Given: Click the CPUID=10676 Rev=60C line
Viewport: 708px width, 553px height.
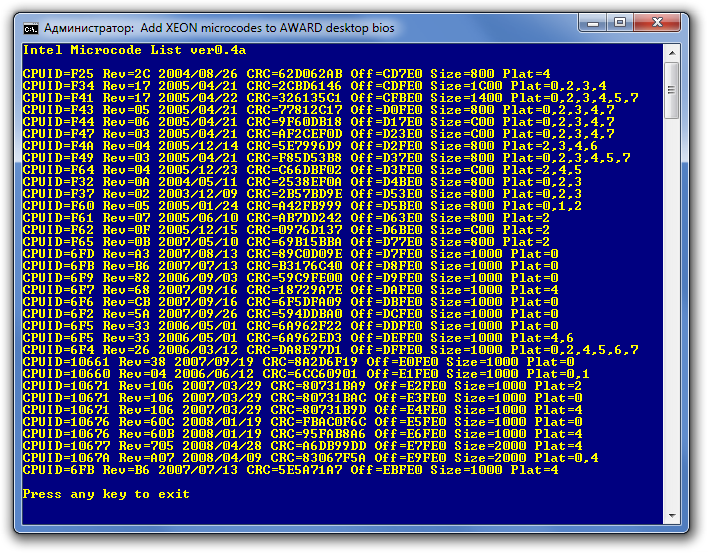Looking at the screenshot, I should [303, 422].
